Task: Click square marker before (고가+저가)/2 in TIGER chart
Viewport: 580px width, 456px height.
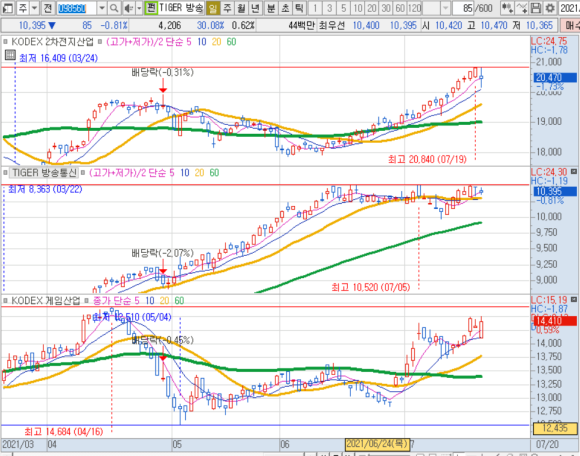Action: pos(83,173)
